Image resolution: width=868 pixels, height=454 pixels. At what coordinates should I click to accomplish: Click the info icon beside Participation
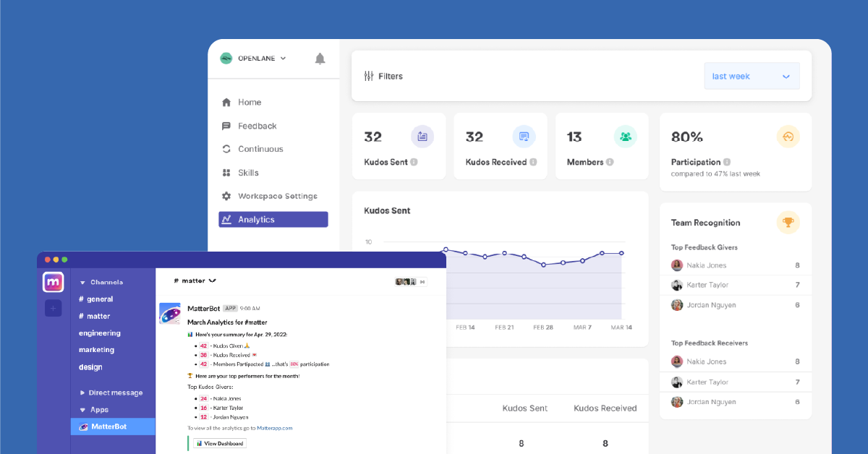[727, 163]
